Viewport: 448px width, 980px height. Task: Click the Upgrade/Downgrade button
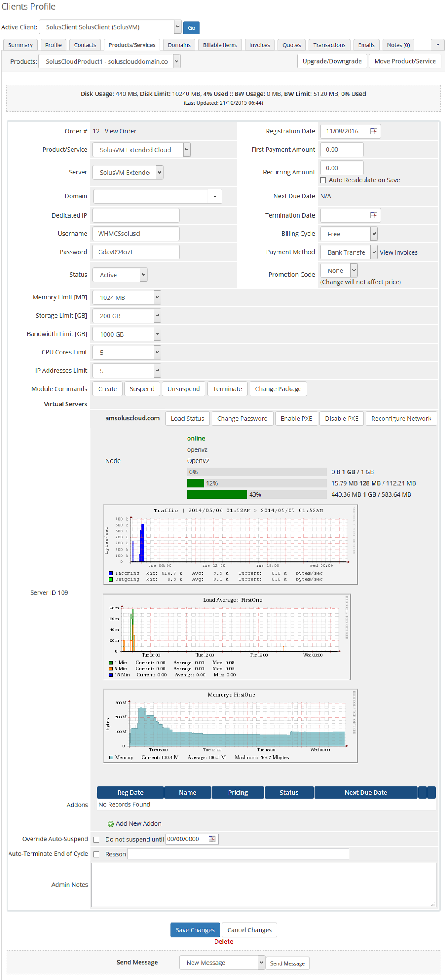332,61
